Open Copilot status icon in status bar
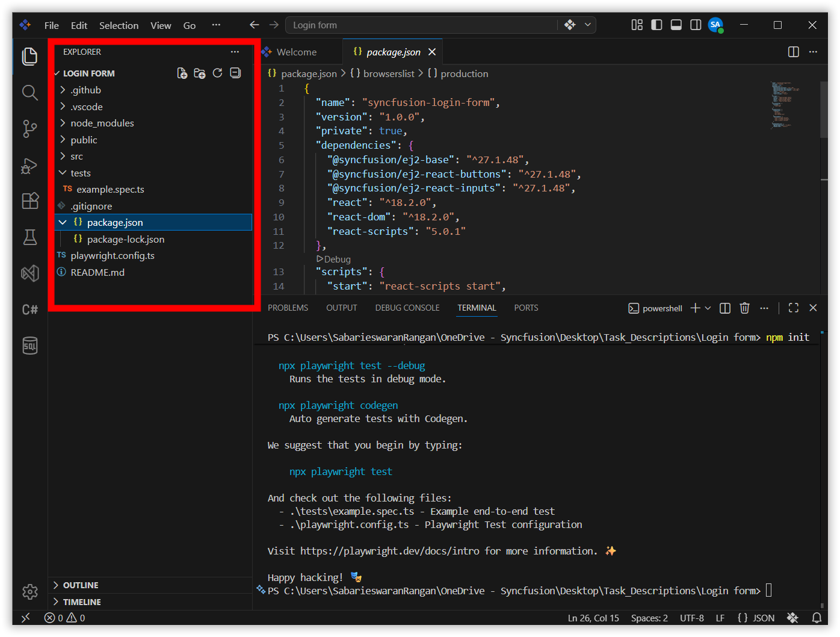The height and width of the screenshot is (637, 840). pos(792,618)
